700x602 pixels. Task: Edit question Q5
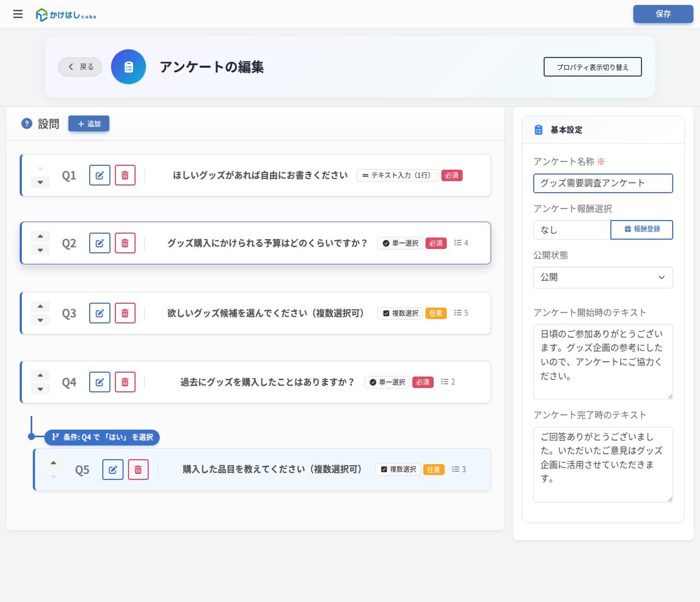[113, 470]
